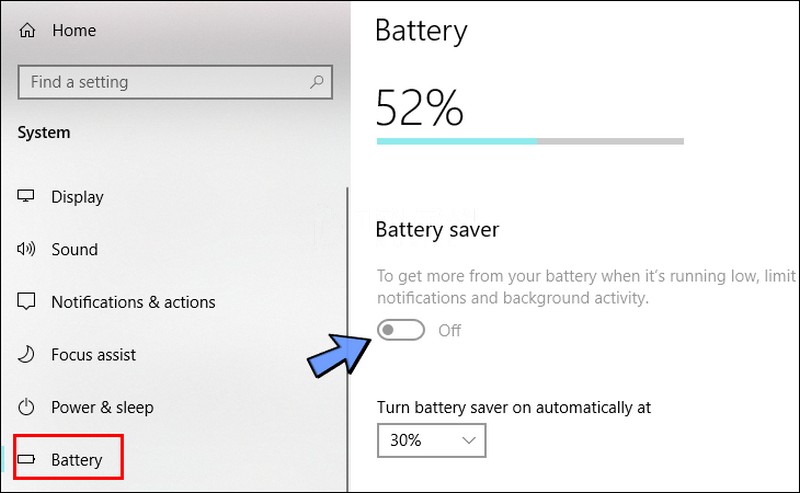Click the Display monitor icon
Viewport: 800px width, 493px height.
(28, 197)
